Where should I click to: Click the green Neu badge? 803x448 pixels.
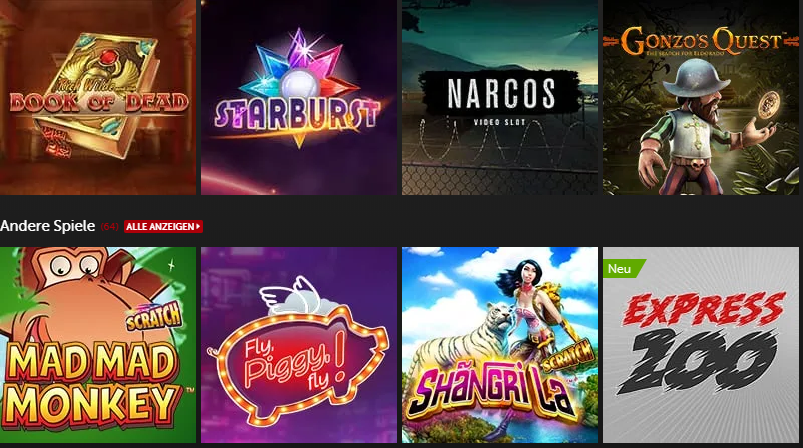622,269
